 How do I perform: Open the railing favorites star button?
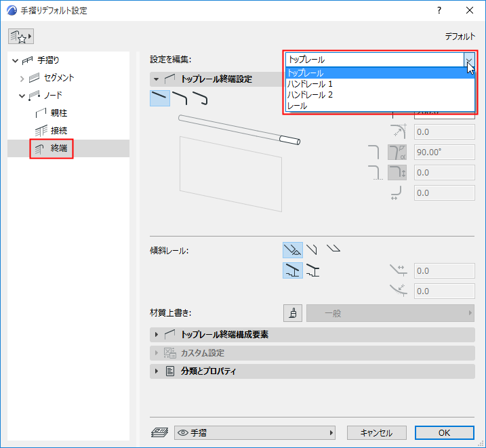(x=21, y=37)
